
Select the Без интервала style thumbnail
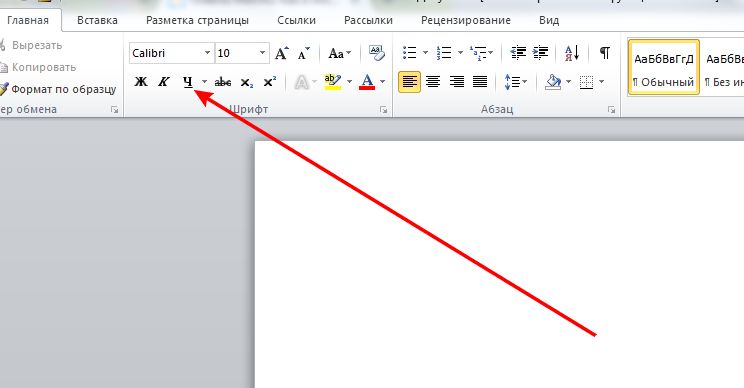click(723, 67)
